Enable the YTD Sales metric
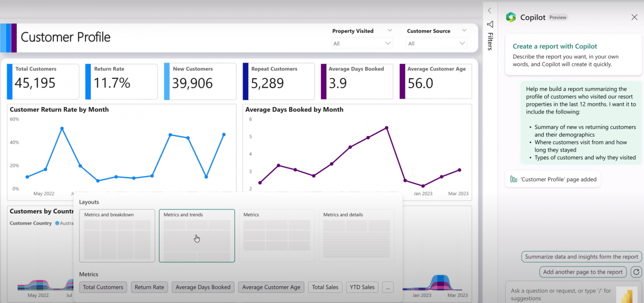The image size is (644, 303). (362, 287)
